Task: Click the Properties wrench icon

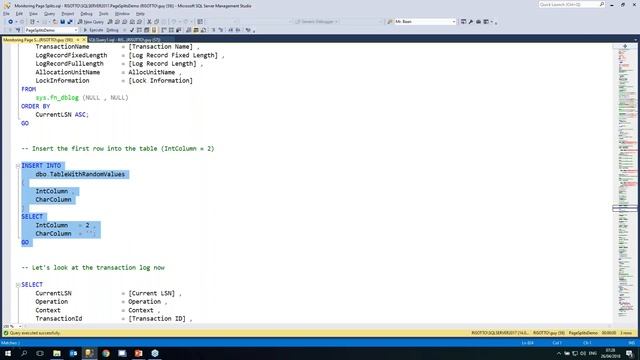Action: click(471, 22)
